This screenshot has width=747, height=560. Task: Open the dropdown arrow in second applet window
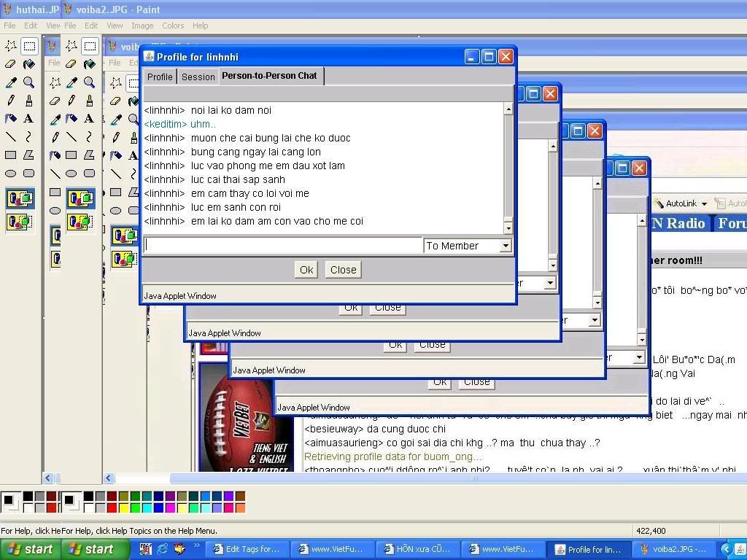[x=550, y=283]
